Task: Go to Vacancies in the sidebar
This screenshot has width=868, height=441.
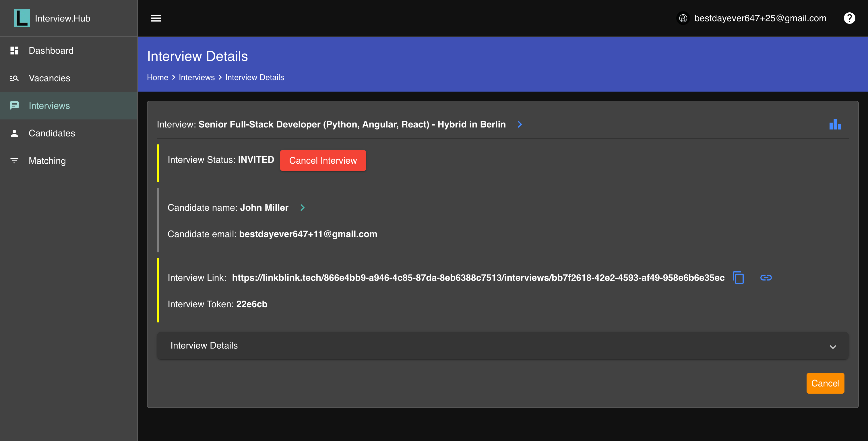Action: point(50,78)
